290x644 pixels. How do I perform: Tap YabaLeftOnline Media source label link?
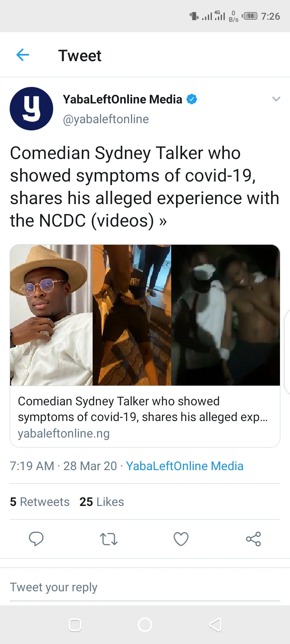pyautogui.click(x=184, y=466)
